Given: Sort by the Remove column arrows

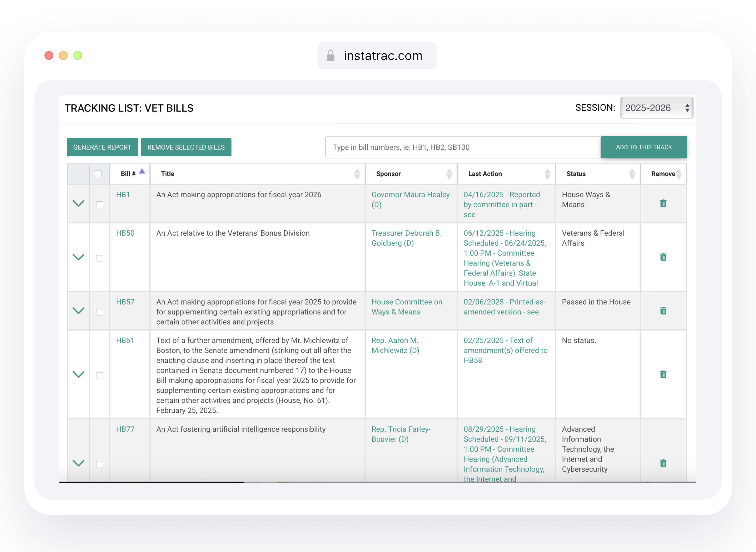Looking at the screenshot, I should tap(679, 174).
